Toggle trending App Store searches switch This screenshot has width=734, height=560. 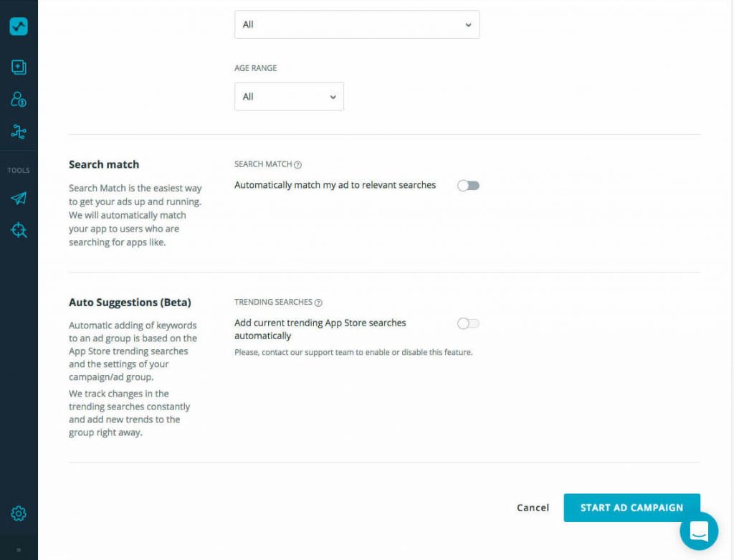tap(468, 323)
